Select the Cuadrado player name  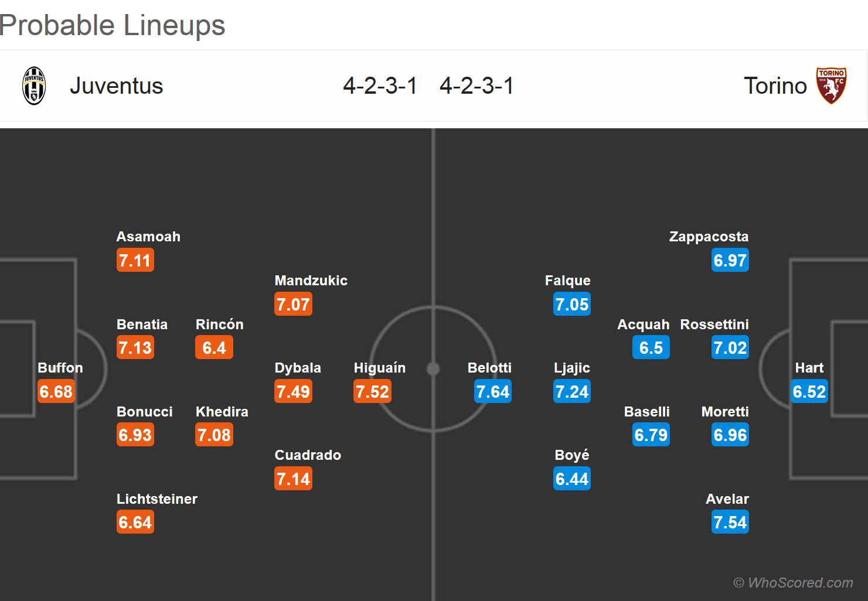click(x=308, y=455)
